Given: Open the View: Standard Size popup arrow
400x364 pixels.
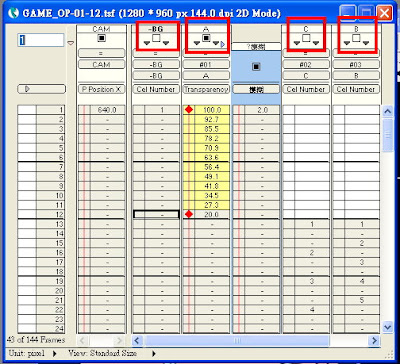Looking at the screenshot, I should (x=154, y=353).
